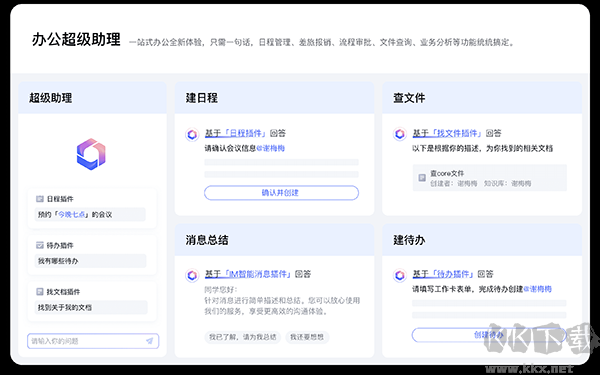Click the 同学您好 greeting text
This screenshot has height=375, width=600.
221,289
